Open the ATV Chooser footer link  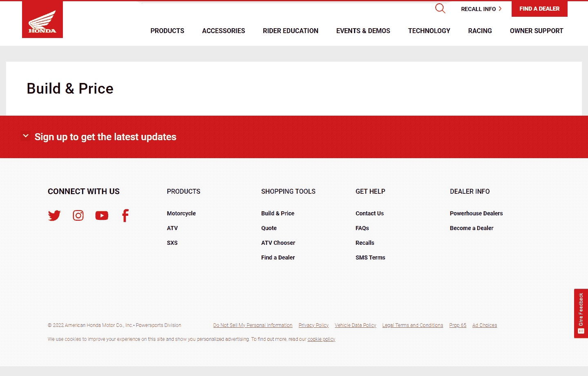[x=278, y=243]
